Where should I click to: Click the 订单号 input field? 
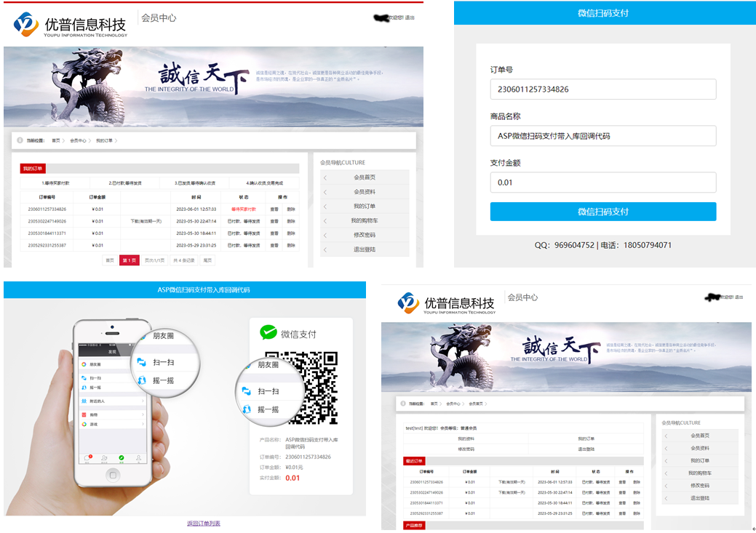pos(603,89)
